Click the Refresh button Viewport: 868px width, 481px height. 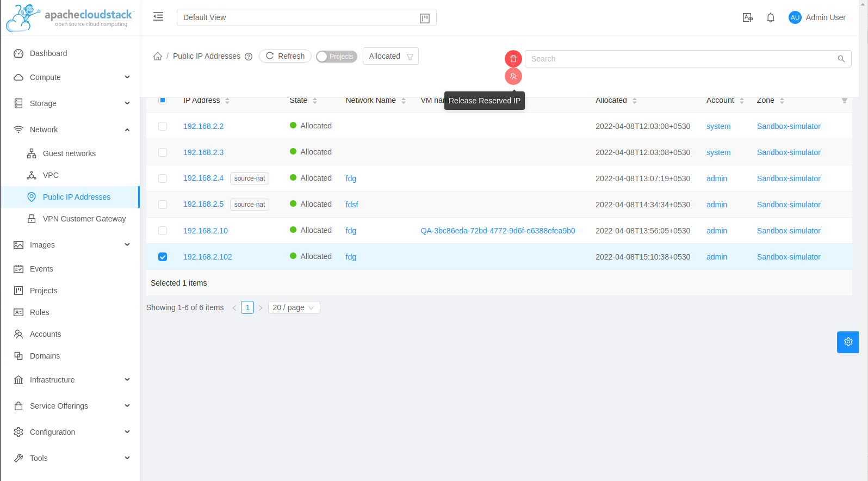285,56
